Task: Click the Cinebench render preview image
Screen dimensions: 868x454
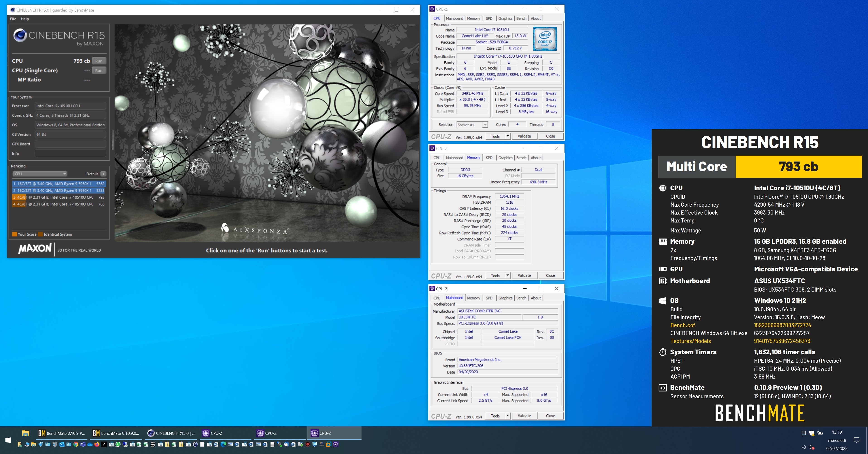Action: pyautogui.click(x=267, y=133)
